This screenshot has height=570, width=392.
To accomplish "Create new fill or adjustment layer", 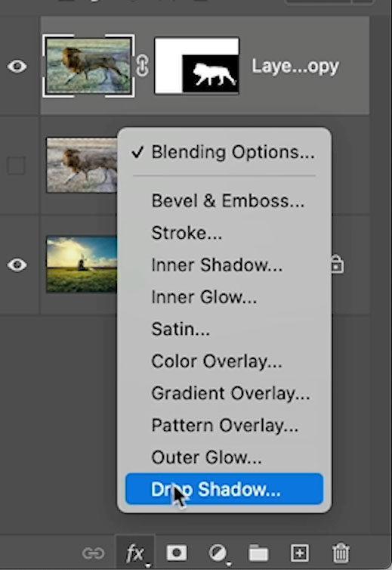I will [218, 553].
